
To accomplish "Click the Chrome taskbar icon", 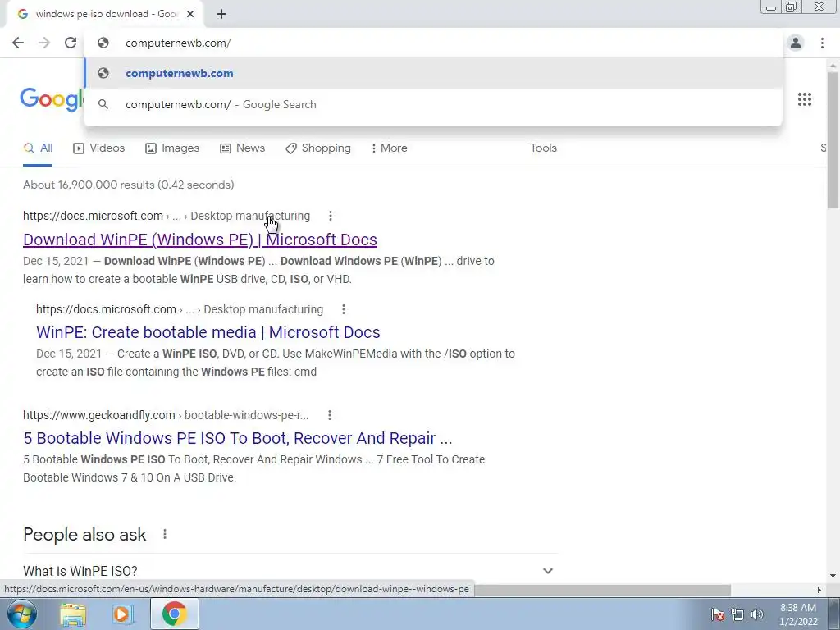I will click(x=174, y=614).
